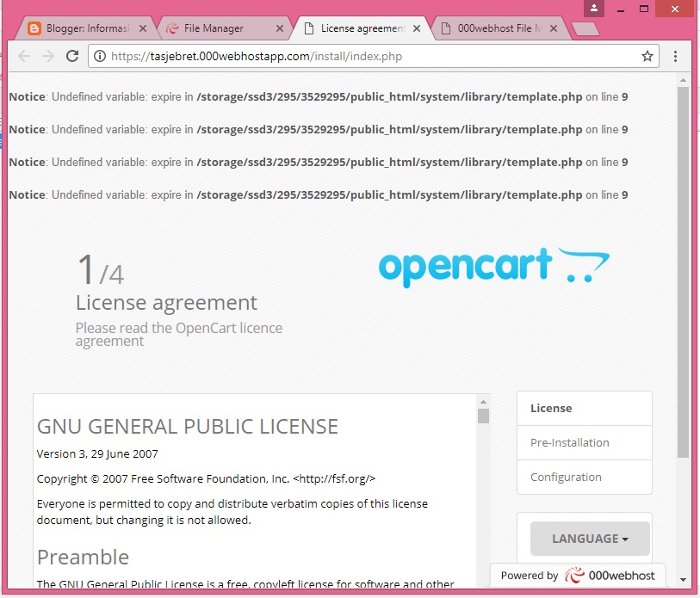700x598 pixels.
Task: Open Chrome three-dot menu
Action: (675, 56)
